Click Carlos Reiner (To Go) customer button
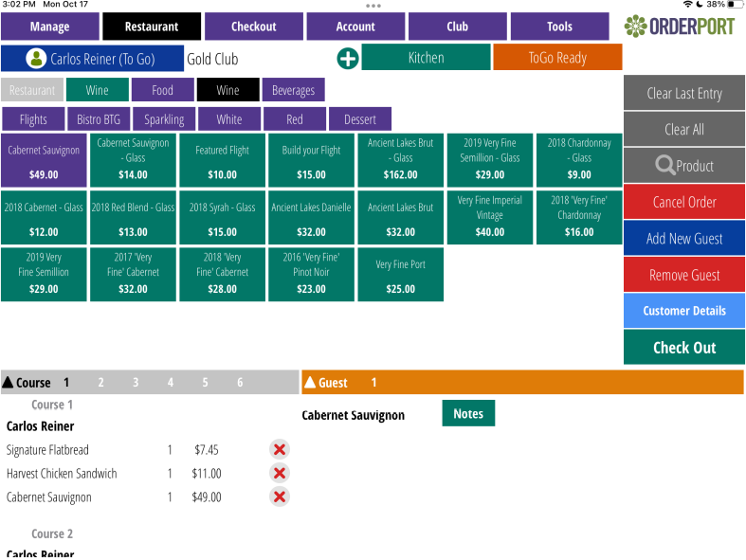This screenshot has height=560, width=746. pos(92,59)
